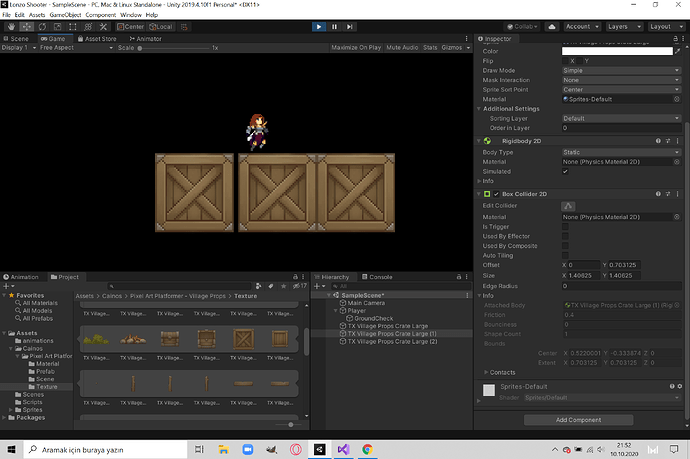Screen dimensions: 690x459
Task: Open the Rigidbody 2D component options menu
Action: coord(679,142)
